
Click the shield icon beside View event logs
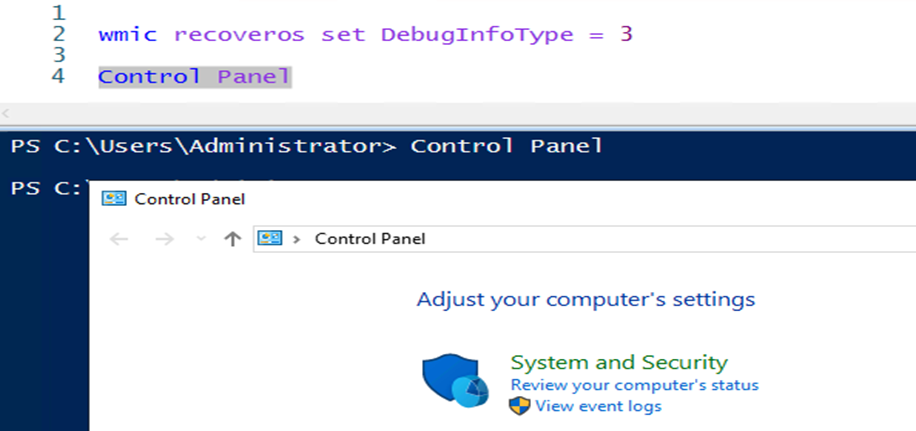click(x=519, y=406)
